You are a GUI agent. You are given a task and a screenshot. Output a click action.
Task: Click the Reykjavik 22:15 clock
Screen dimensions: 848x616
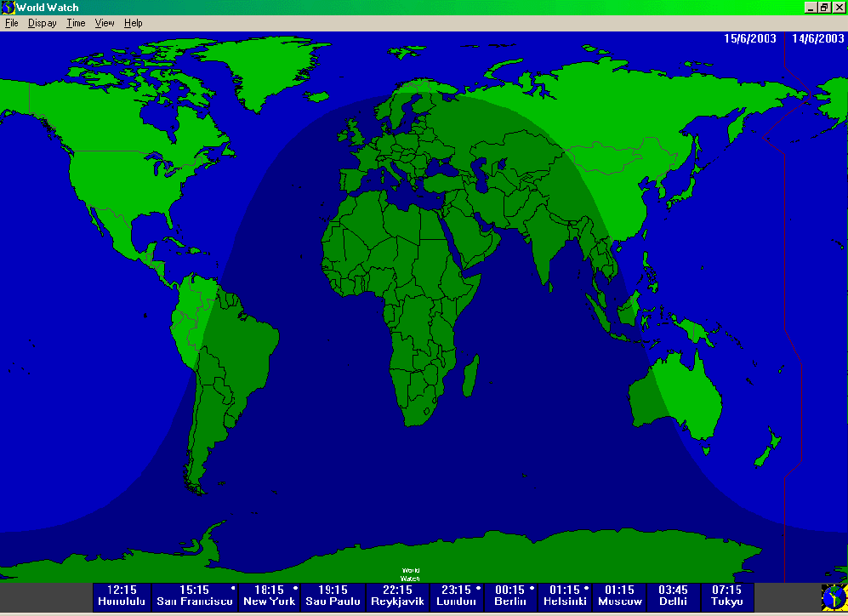click(397, 596)
